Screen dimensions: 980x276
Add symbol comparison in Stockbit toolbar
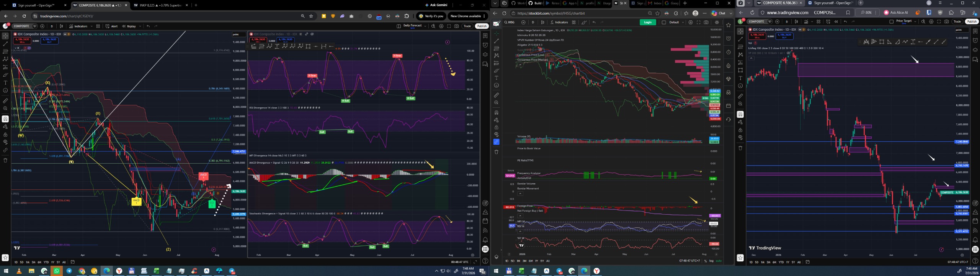[523, 23]
